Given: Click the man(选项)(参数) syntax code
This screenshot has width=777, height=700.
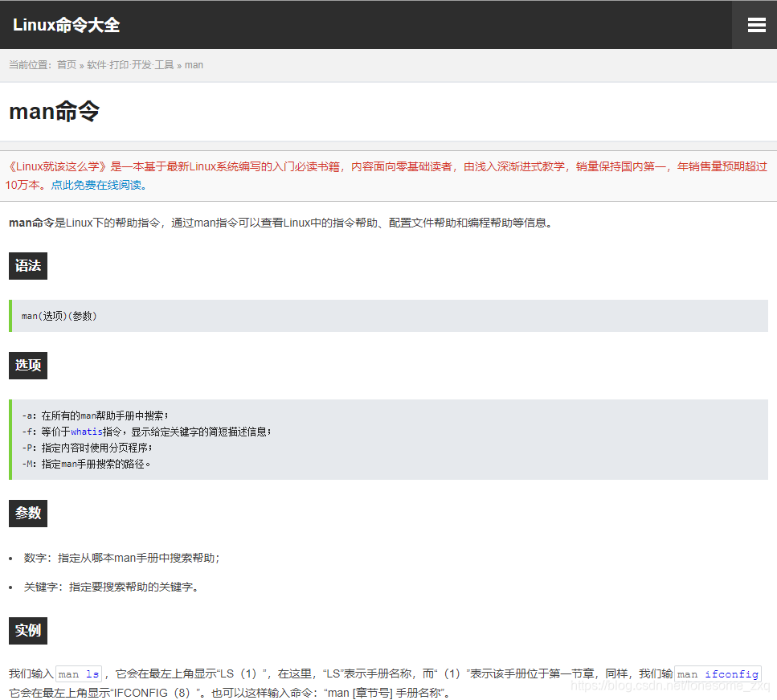Looking at the screenshot, I should pyautogui.click(x=59, y=316).
